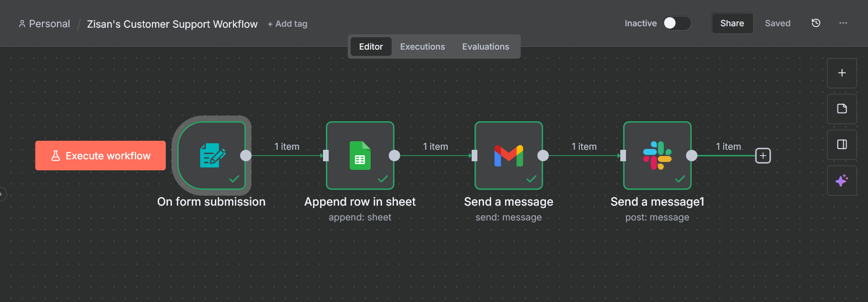
Task: Switch to the Editor tab
Action: pyautogui.click(x=371, y=47)
